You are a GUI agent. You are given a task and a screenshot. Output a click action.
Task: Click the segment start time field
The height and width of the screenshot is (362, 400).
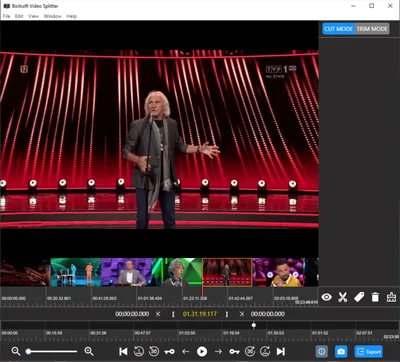(132, 314)
